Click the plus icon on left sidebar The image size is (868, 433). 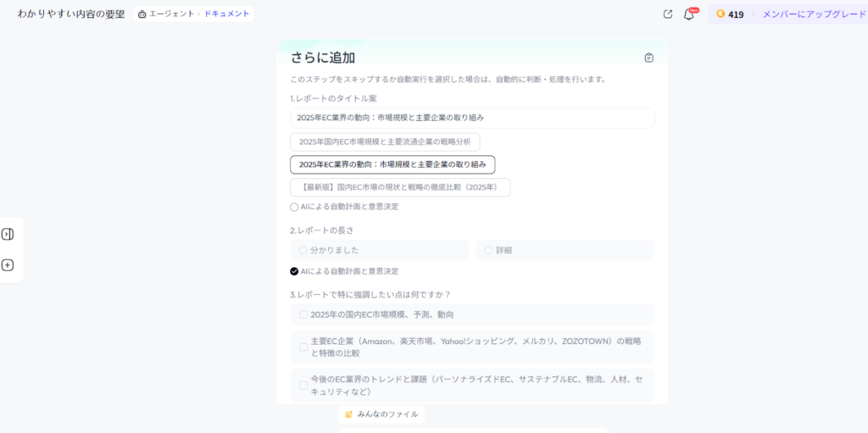click(x=8, y=265)
